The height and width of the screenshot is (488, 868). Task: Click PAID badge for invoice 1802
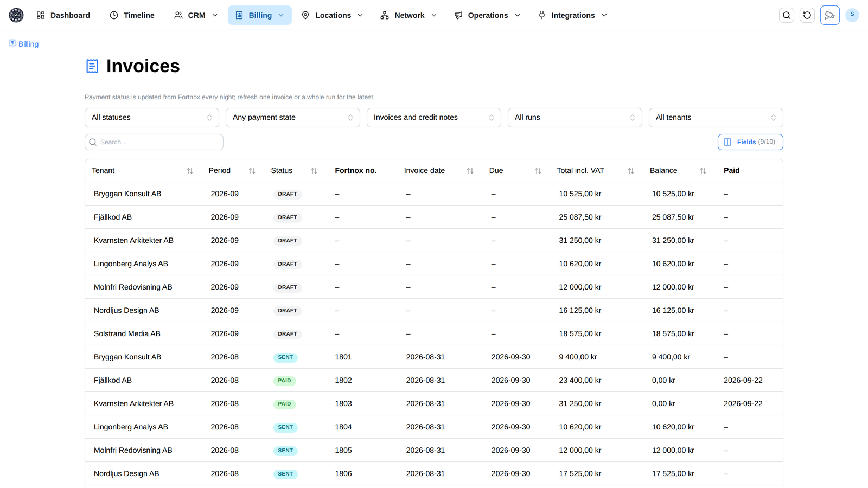pyautogui.click(x=285, y=381)
